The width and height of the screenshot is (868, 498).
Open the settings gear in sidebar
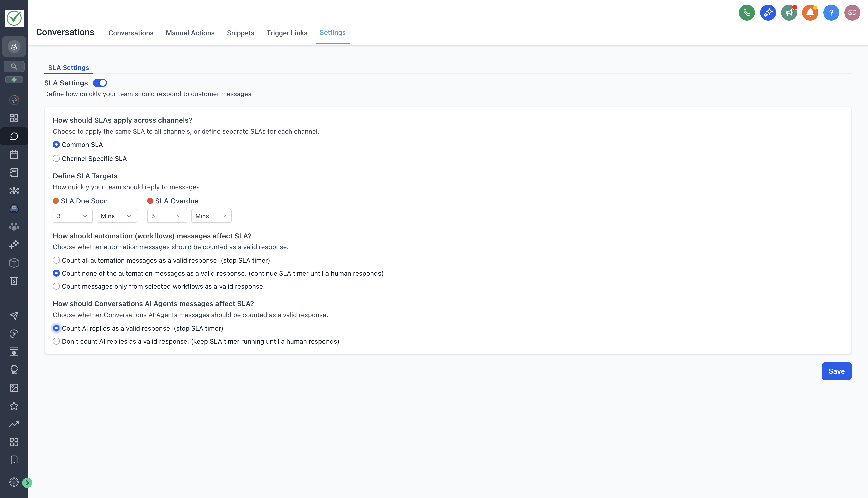pos(14,482)
